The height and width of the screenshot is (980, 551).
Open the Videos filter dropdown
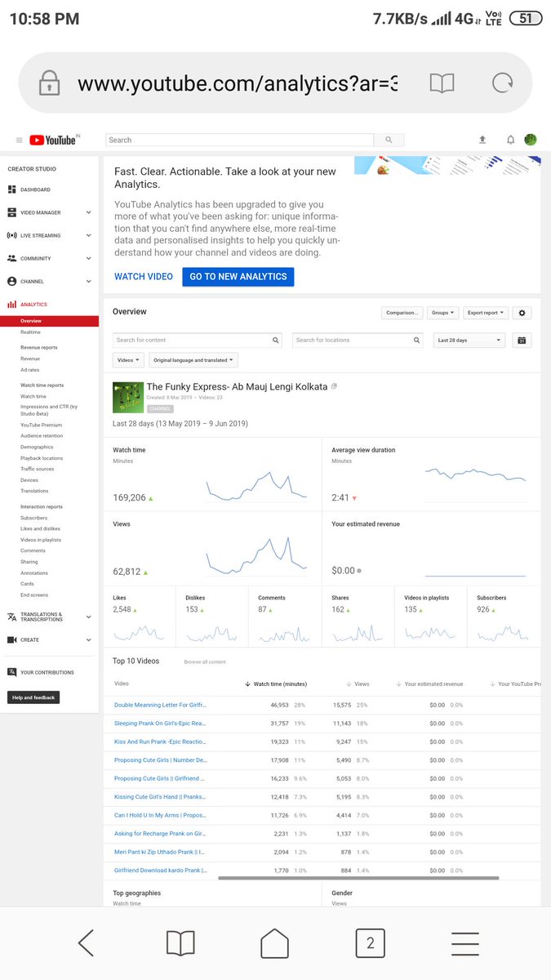pyautogui.click(x=129, y=360)
